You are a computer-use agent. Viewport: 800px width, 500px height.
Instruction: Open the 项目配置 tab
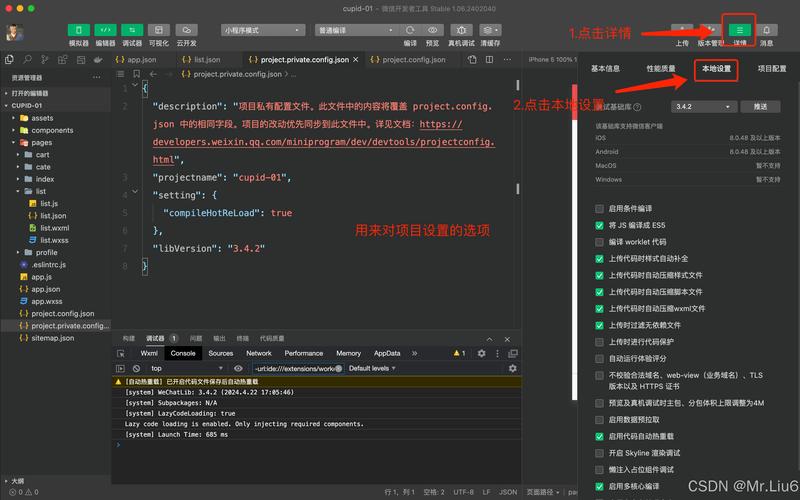pos(772,68)
